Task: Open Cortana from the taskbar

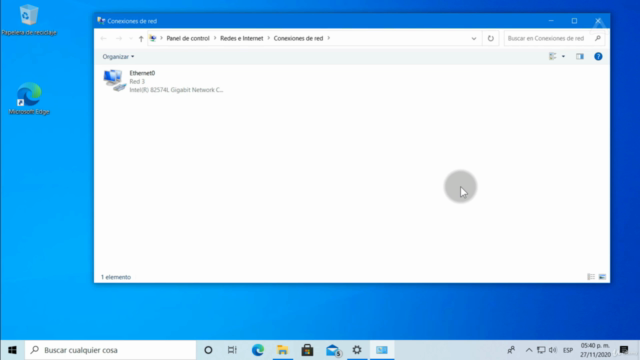Action: click(208, 350)
